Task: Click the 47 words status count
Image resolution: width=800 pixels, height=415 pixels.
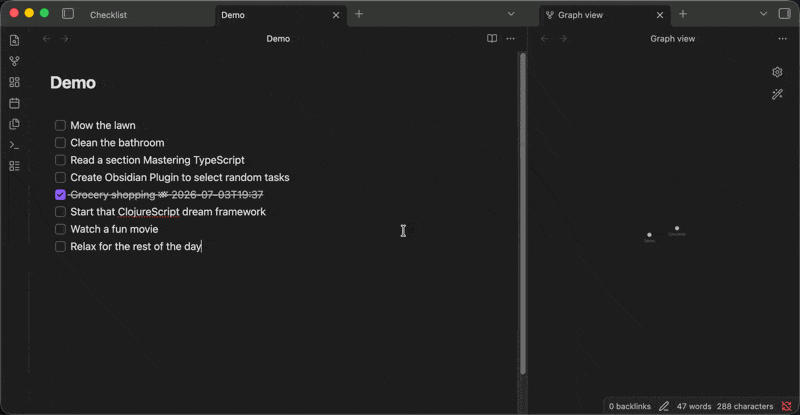Action: 694,406
